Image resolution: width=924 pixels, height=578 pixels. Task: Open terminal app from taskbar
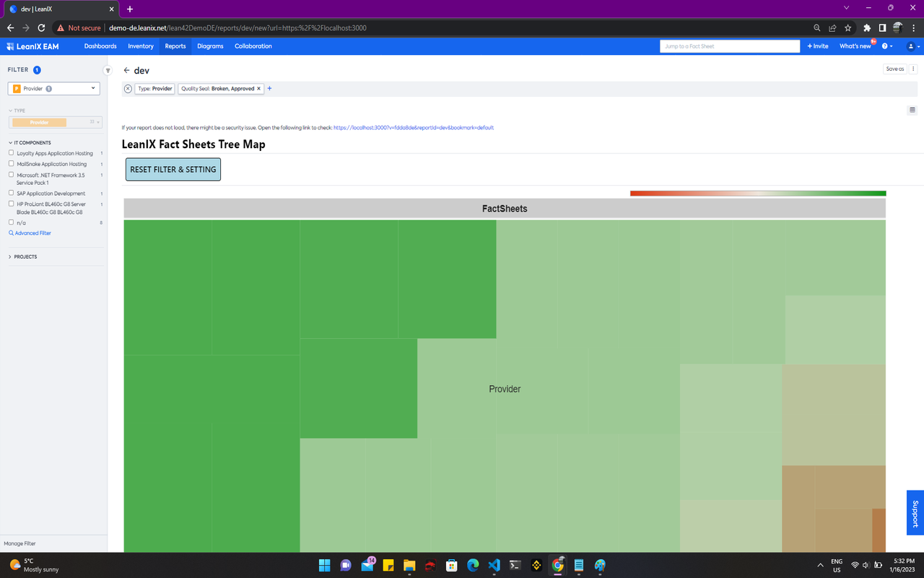(x=515, y=565)
